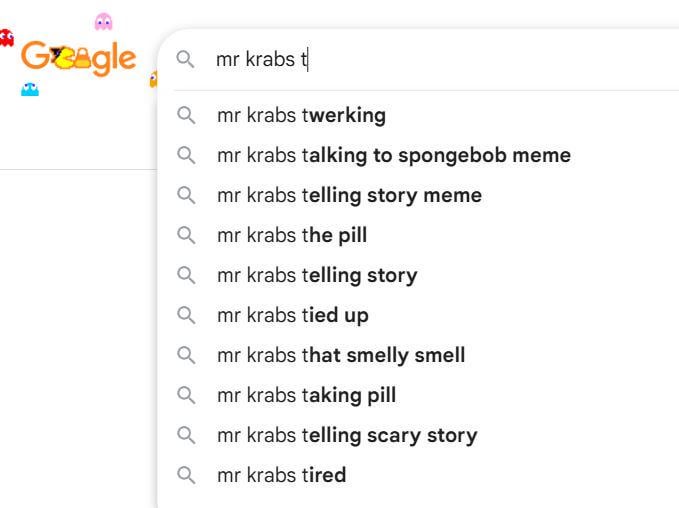Click the search icon in the search box
The image size is (679, 508).
[x=185, y=60]
